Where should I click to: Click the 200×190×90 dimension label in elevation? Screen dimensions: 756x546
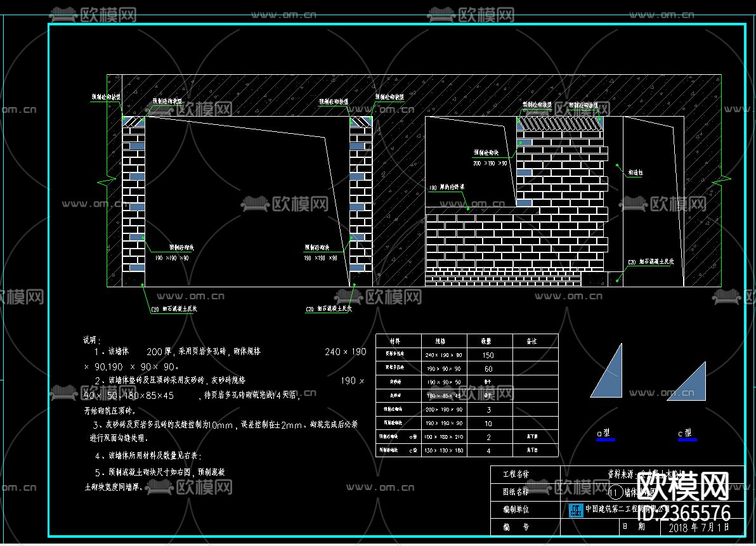point(490,164)
